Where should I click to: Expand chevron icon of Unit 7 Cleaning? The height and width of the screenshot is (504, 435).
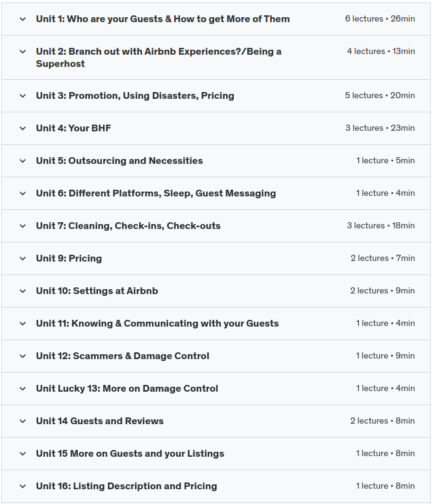(x=23, y=226)
